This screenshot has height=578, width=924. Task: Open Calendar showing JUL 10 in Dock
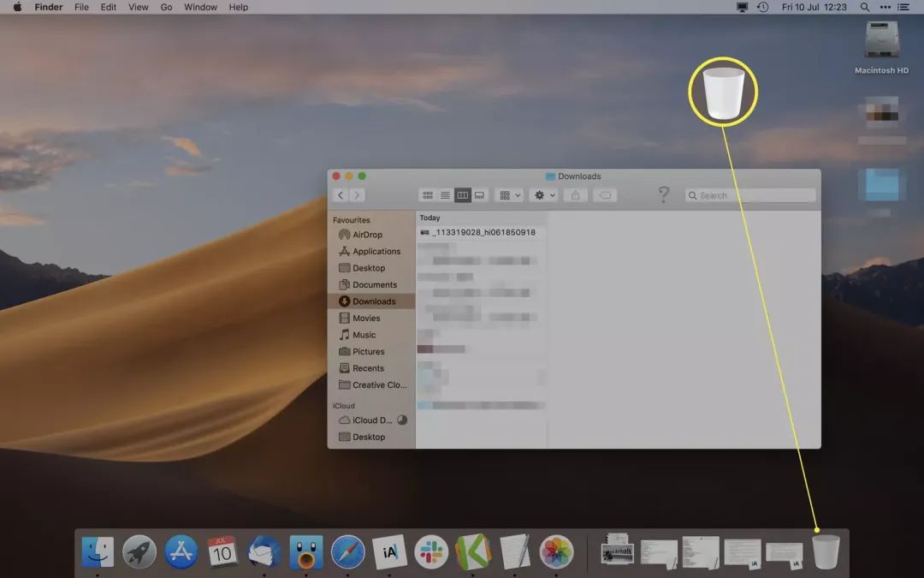click(222, 552)
